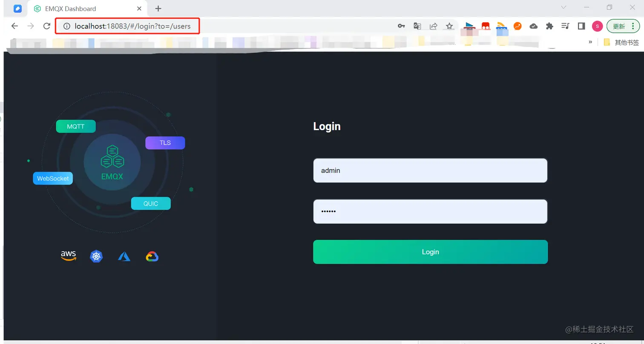This screenshot has height=344, width=644.
Task: Click the Google Translate icon in address bar
Action: (417, 26)
